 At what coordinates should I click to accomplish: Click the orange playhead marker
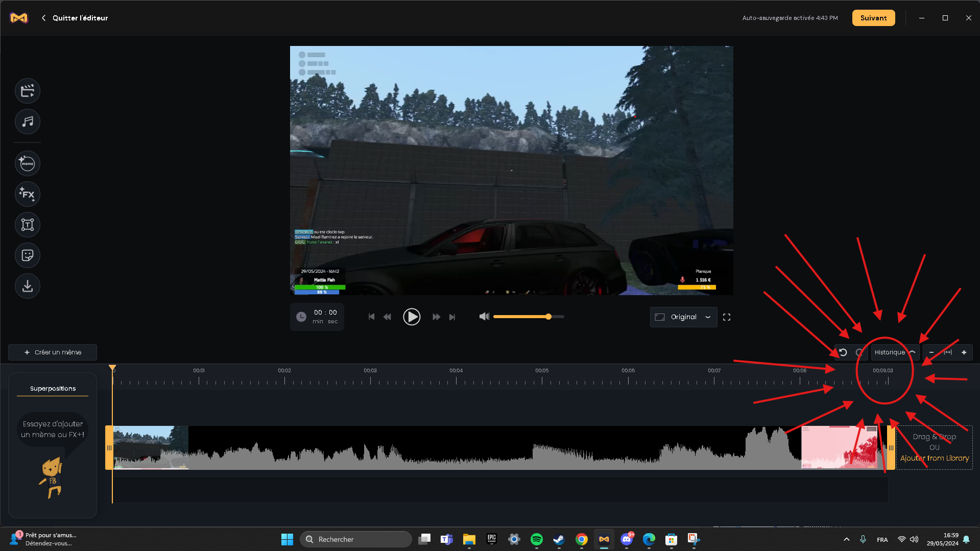pyautogui.click(x=112, y=368)
